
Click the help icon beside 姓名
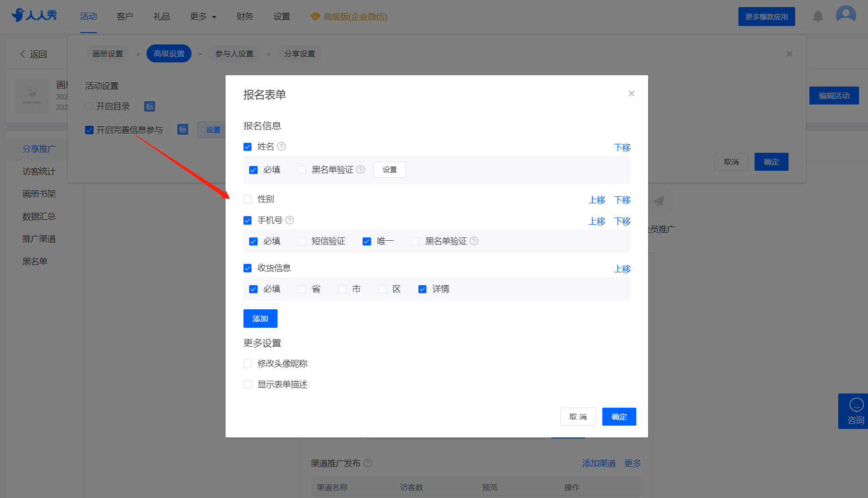point(281,146)
